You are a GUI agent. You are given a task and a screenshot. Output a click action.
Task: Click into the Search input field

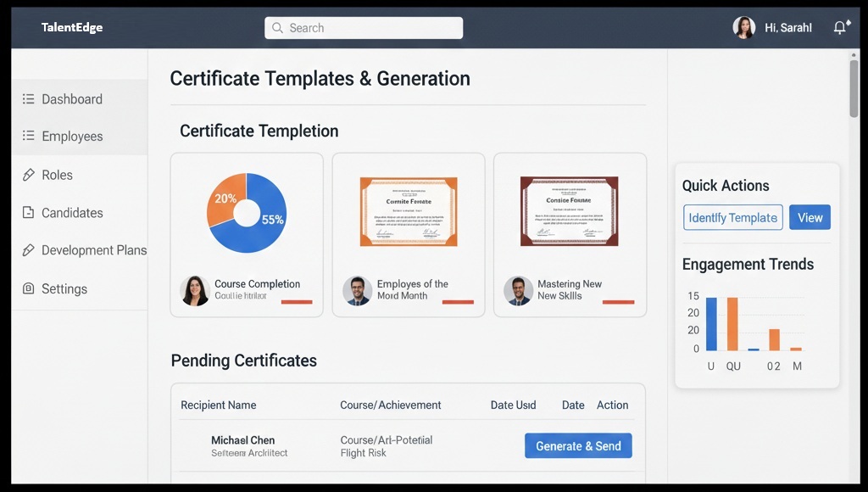pos(373,28)
